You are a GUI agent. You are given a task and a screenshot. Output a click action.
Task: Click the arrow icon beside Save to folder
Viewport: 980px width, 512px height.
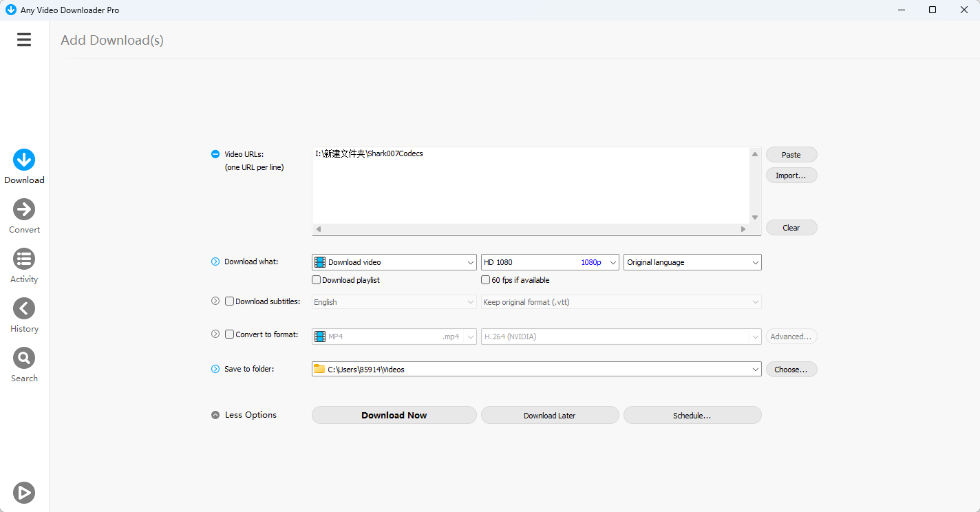coord(215,369)
